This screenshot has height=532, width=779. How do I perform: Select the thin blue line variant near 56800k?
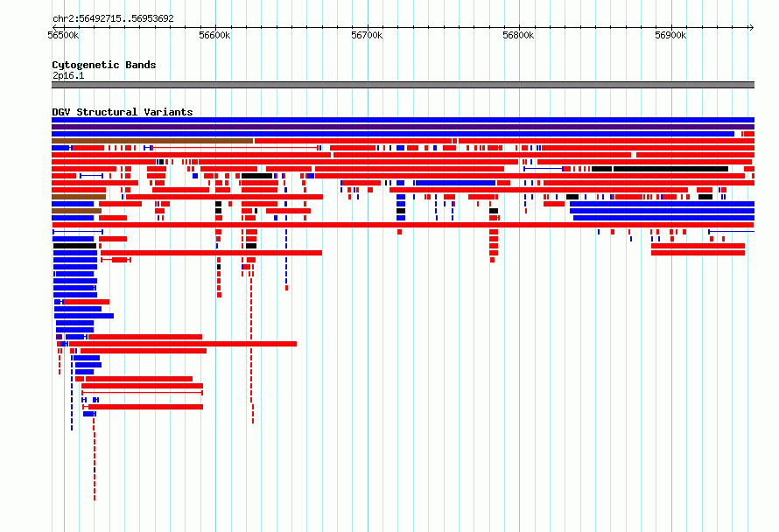click(x=544, y=169)
